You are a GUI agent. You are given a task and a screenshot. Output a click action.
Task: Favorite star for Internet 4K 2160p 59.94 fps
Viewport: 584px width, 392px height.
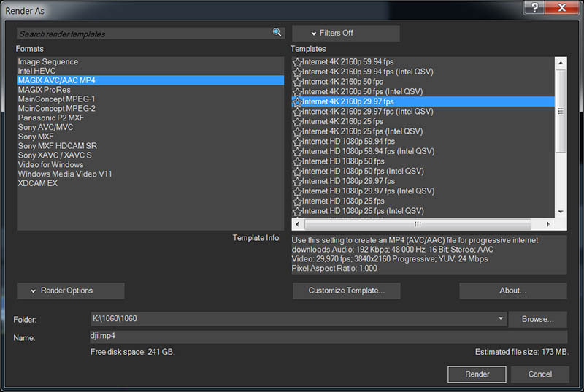click(297, 62)
